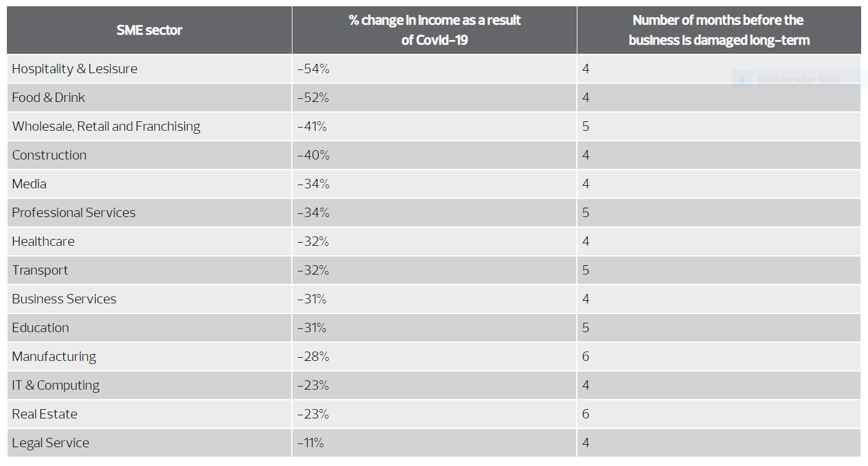Screen dimensions: 868x466
Task: Click the SME sector column header
Action: tap(149, 30)
